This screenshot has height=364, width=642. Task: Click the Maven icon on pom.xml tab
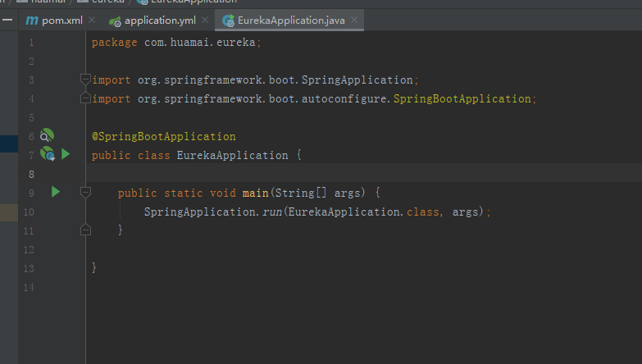(32, 20)
